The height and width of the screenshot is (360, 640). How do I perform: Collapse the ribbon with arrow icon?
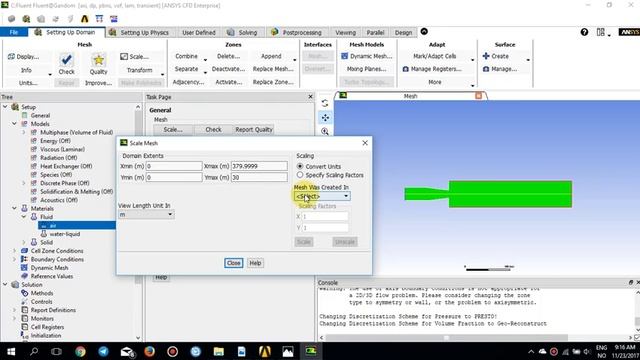pyautogui.click(x=424, y=31)
